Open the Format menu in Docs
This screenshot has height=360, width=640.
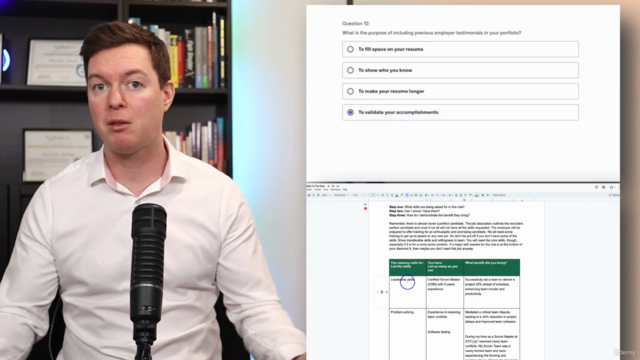tap(318, 189)
